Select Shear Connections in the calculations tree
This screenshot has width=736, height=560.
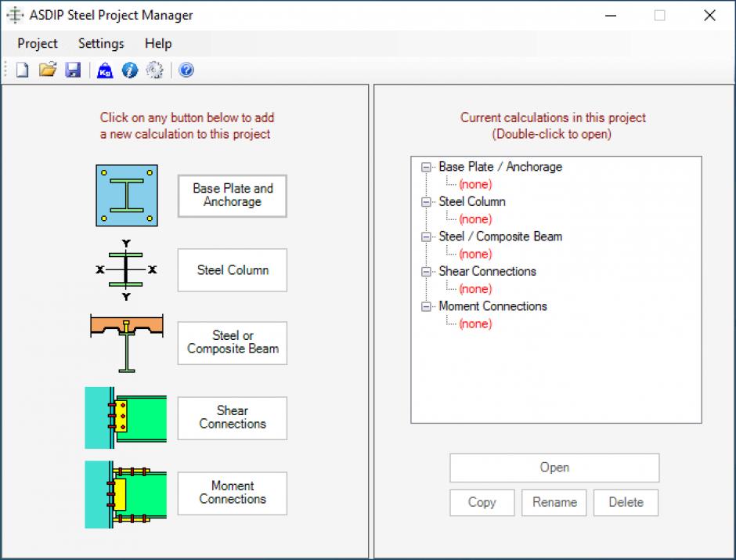click(487, 271)
